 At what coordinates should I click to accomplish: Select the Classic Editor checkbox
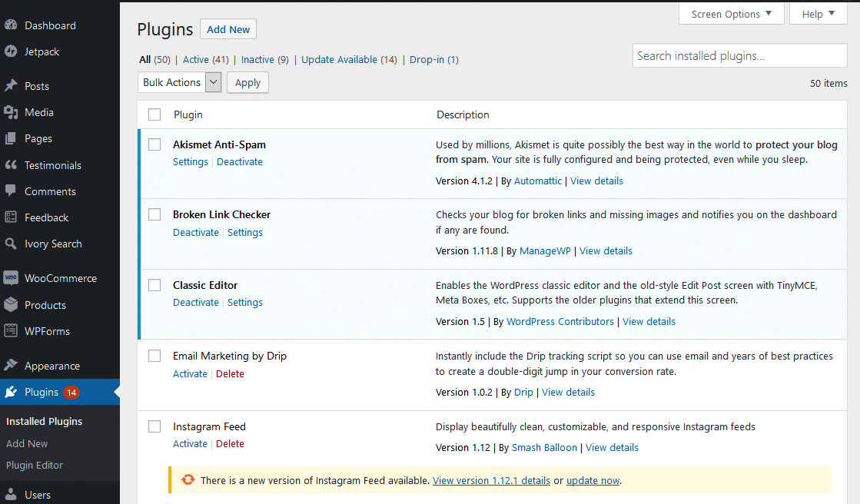click(x=154, y=285)
